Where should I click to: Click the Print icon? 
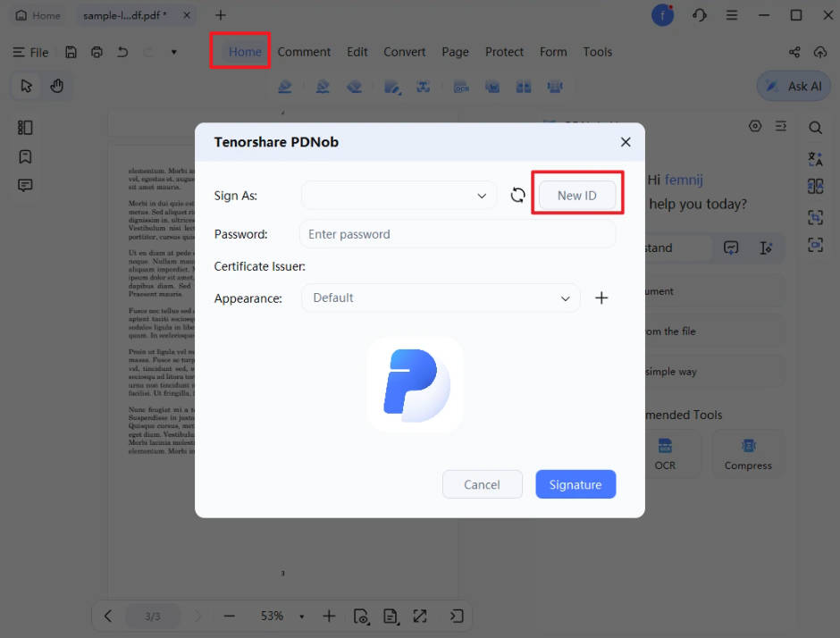[x=97, y=52]
